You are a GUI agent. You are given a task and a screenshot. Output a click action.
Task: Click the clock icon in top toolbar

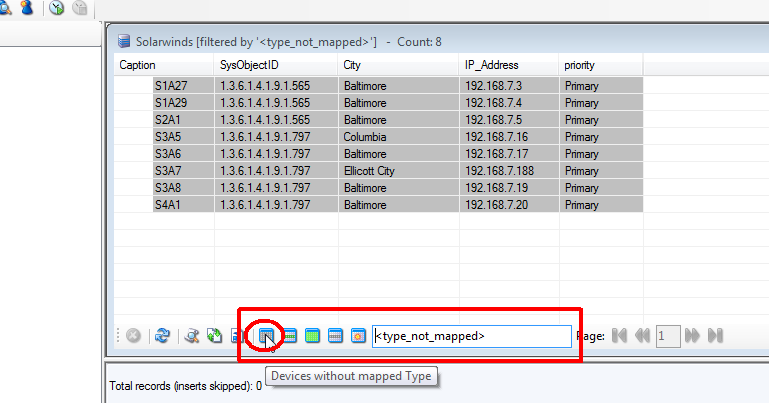click(x=57, y=7)
